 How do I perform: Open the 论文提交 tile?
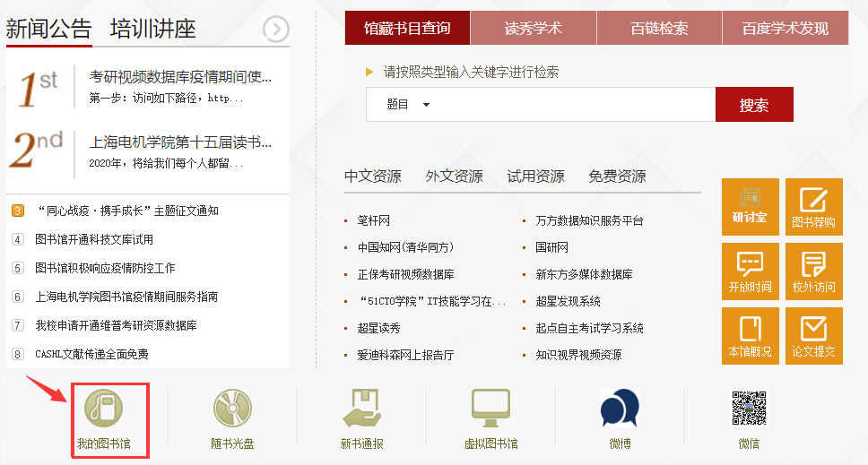coord(813,336)
